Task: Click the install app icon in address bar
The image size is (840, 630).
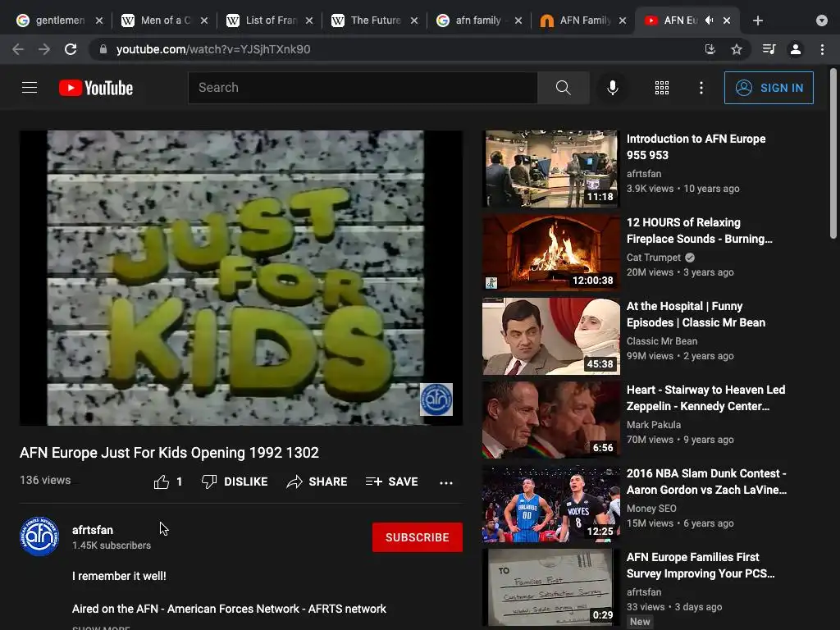Action: click(x=710, y=49)
